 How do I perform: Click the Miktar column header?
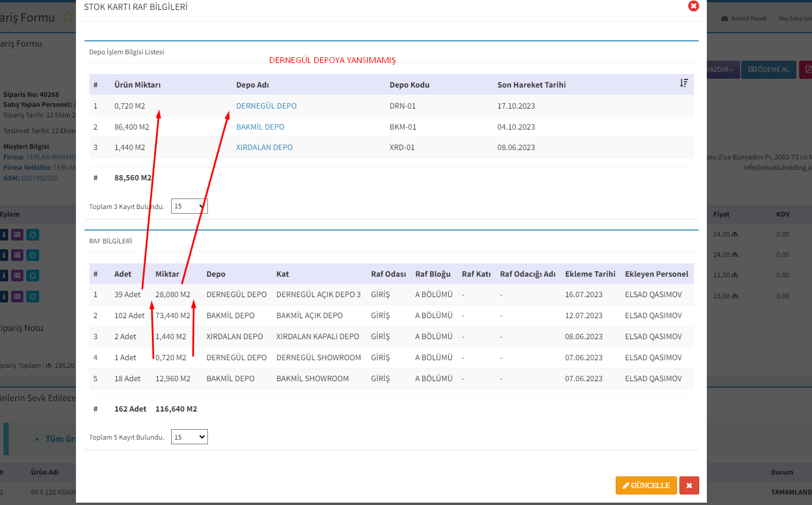point(167,274)
